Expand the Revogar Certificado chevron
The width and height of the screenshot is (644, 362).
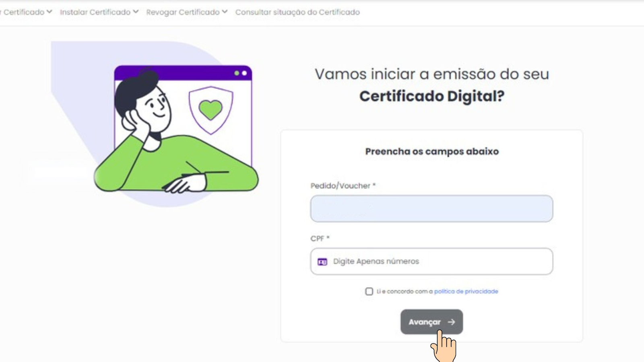point(225,12)
